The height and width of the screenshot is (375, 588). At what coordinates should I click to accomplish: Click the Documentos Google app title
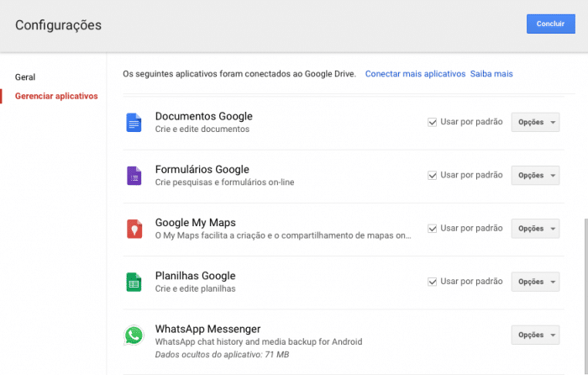click(203, 116)
